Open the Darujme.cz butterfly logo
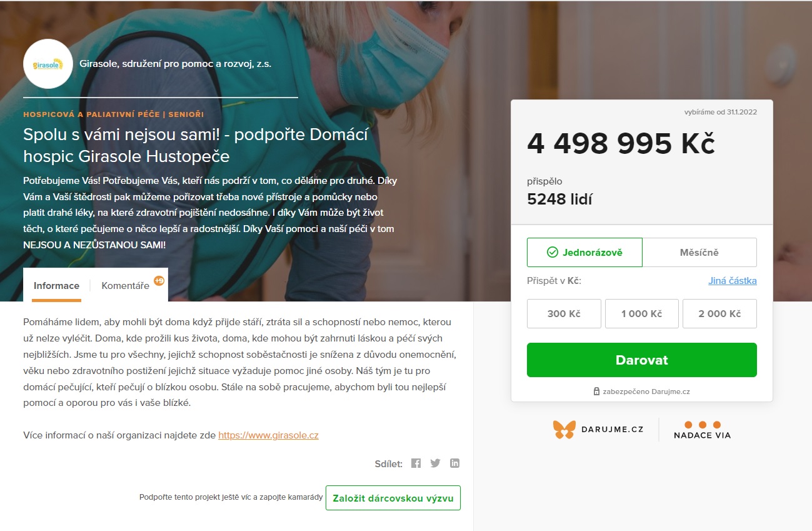Screen dimensions: 812x531 point(564,430)
